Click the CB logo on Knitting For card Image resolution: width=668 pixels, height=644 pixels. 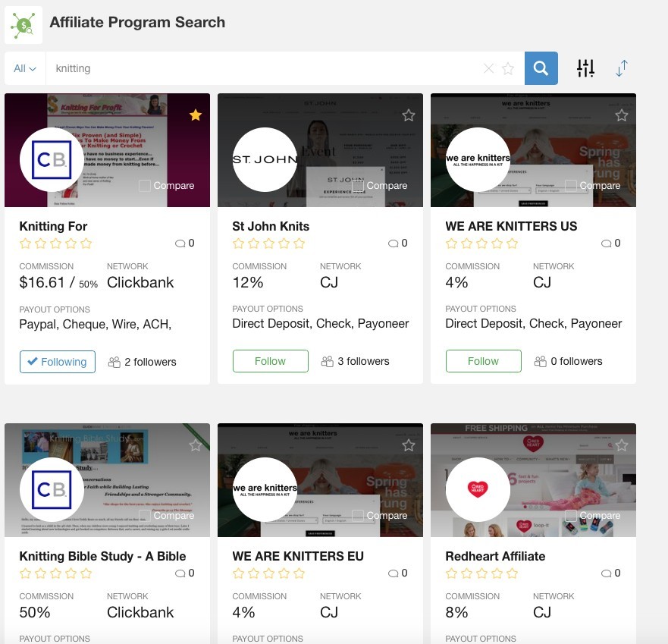[52, 159]
